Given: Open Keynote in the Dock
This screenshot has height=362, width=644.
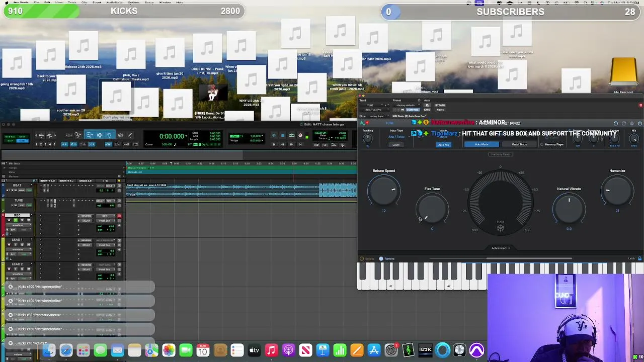Looking at the screenshot, I should point(323,350).
